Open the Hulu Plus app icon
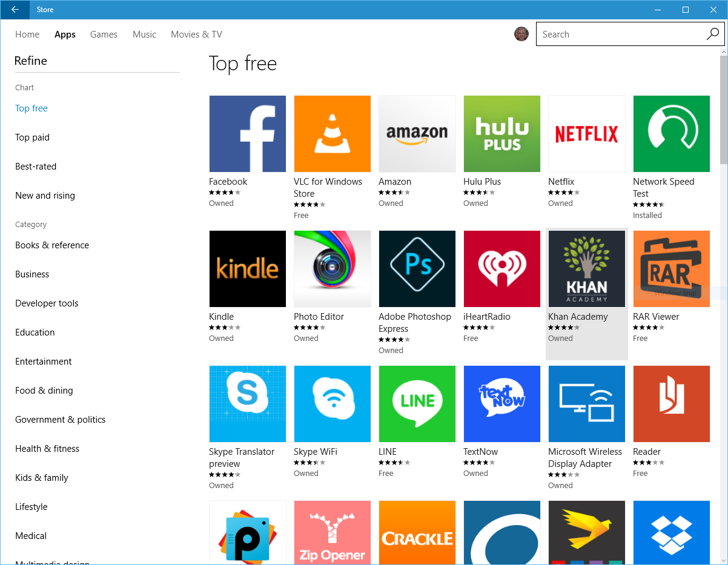 click(x=501, y=134)
